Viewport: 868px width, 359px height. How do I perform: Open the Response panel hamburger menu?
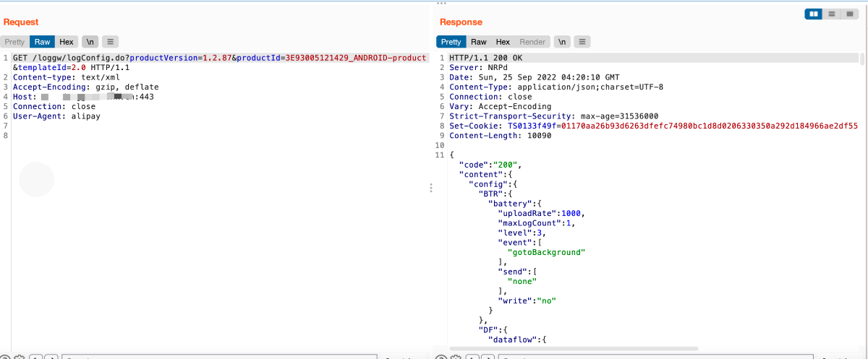(582, 42)
